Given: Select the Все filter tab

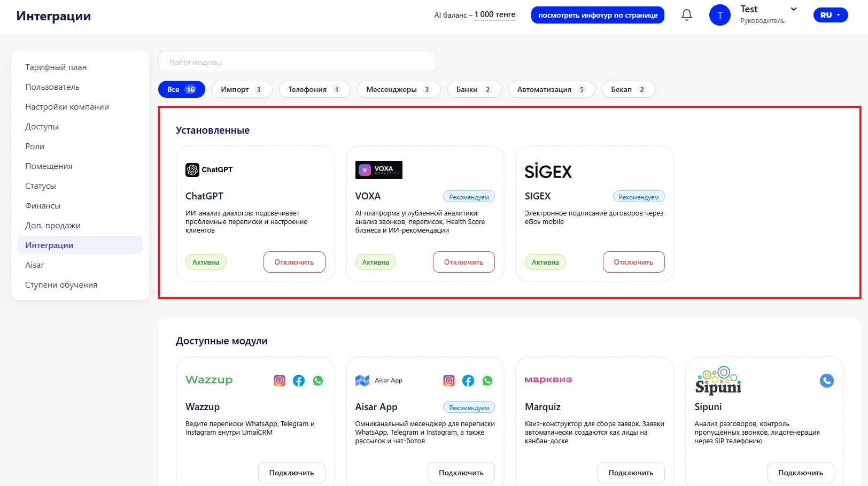Looking at the screenshot, I should 182,89.
